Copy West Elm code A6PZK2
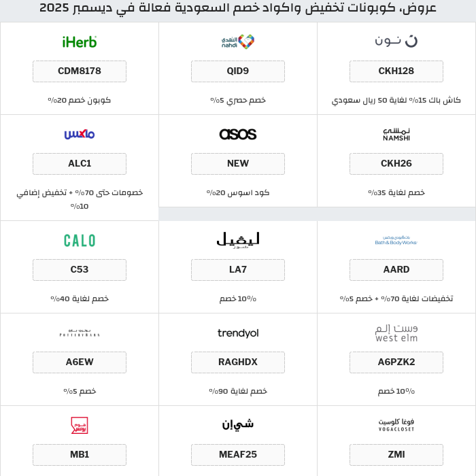Viewport: 476px width, 476px height. 396,362
